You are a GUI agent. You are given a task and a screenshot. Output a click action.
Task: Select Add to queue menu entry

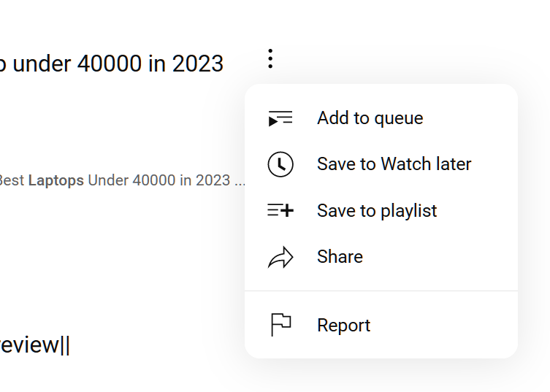pyautogui.click(x=381, y=118)
